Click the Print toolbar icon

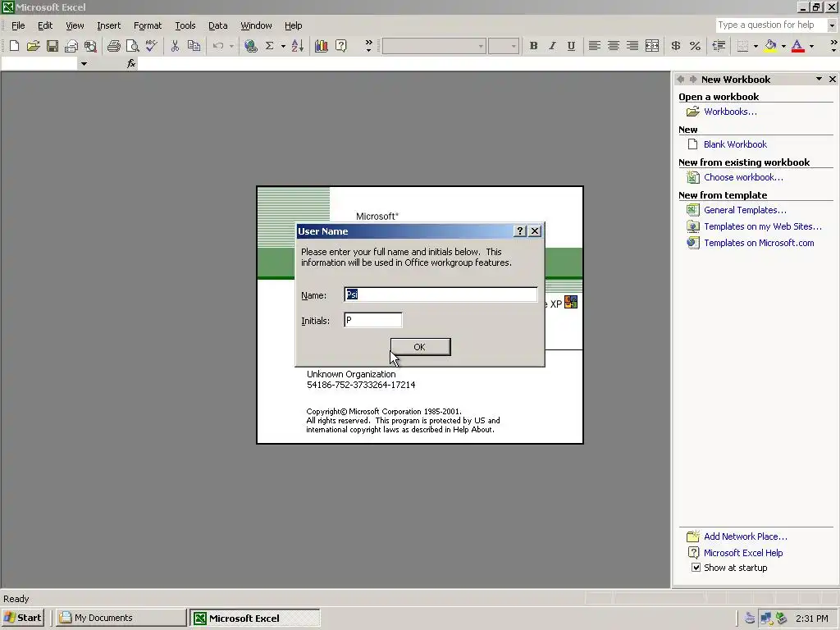point(113,46)
